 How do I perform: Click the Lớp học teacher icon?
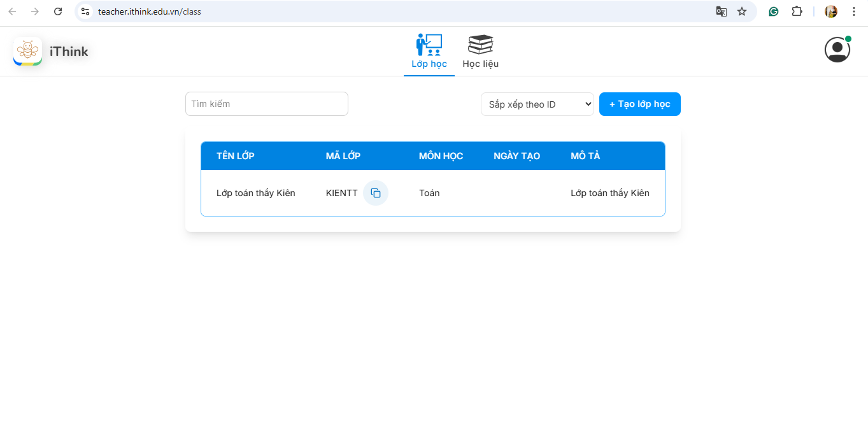point(429,45)
